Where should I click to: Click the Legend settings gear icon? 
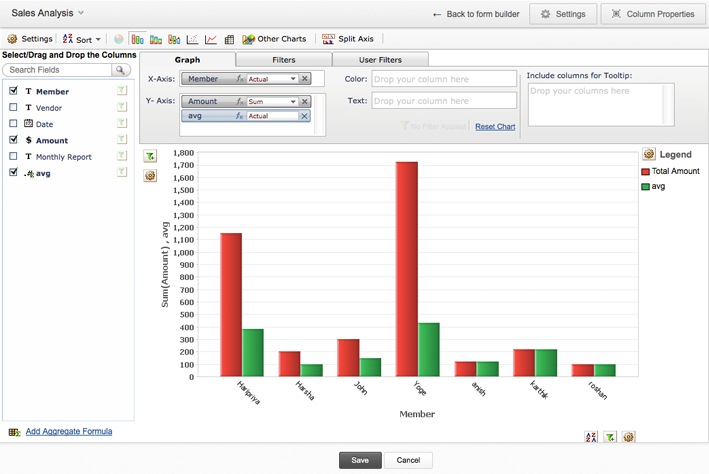(649, 154)
